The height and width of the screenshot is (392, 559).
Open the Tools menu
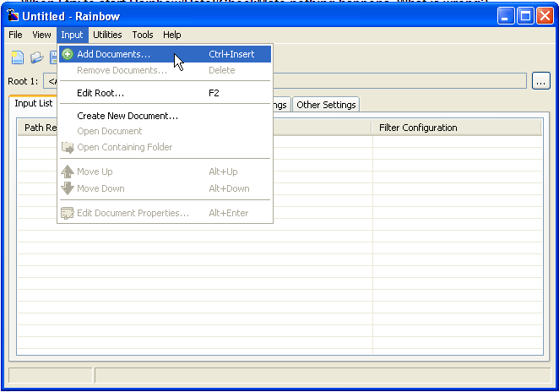143,35
